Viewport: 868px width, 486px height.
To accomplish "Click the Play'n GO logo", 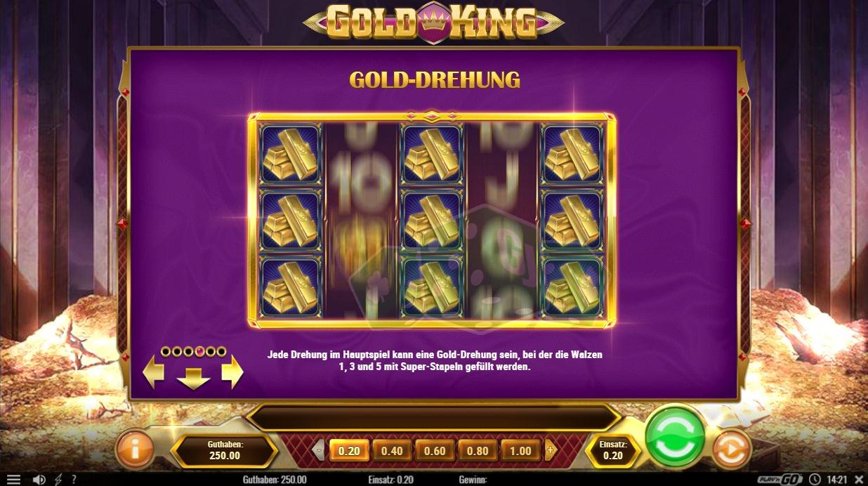I will [780, 480].
